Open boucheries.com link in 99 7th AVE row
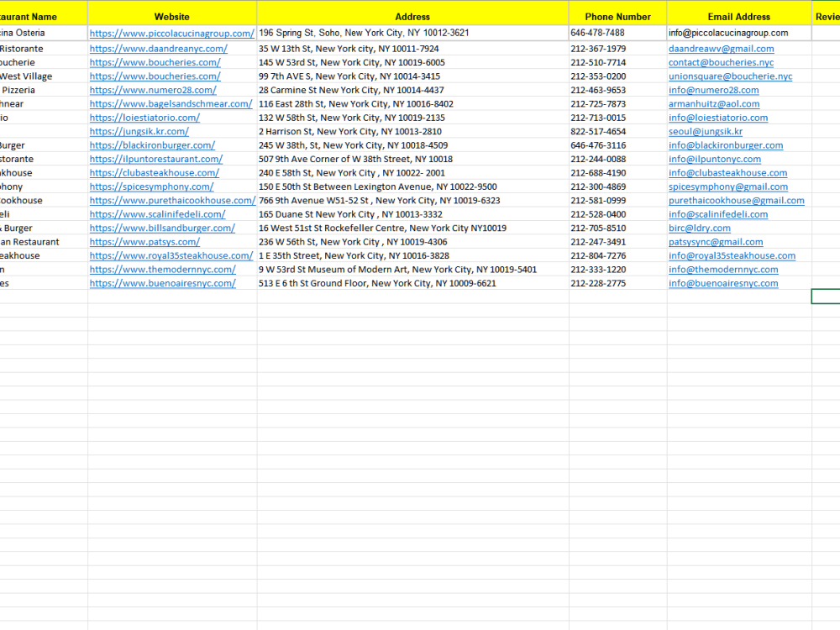This screenshot has height=630, width=840. coord(155,76)
